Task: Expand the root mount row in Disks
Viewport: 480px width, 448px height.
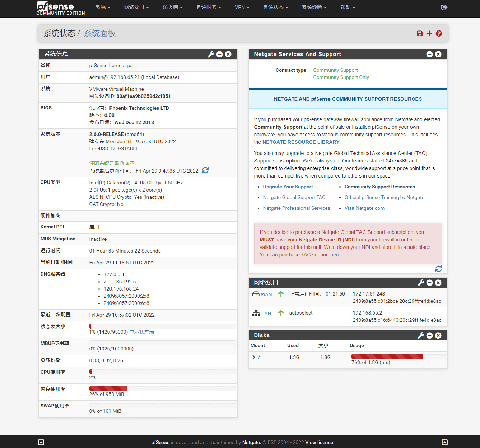Action: 254,357
